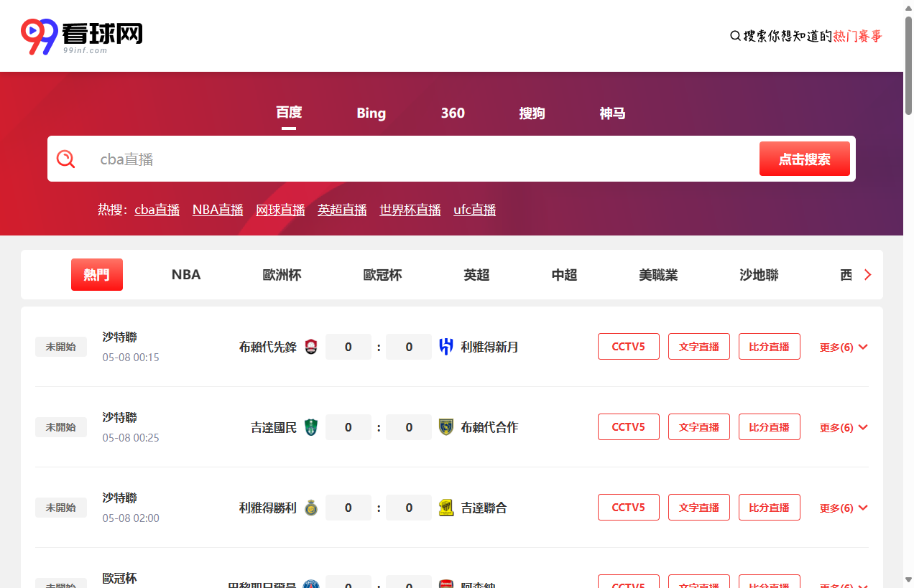Click the 99看球网 site logo

[81, 36]
